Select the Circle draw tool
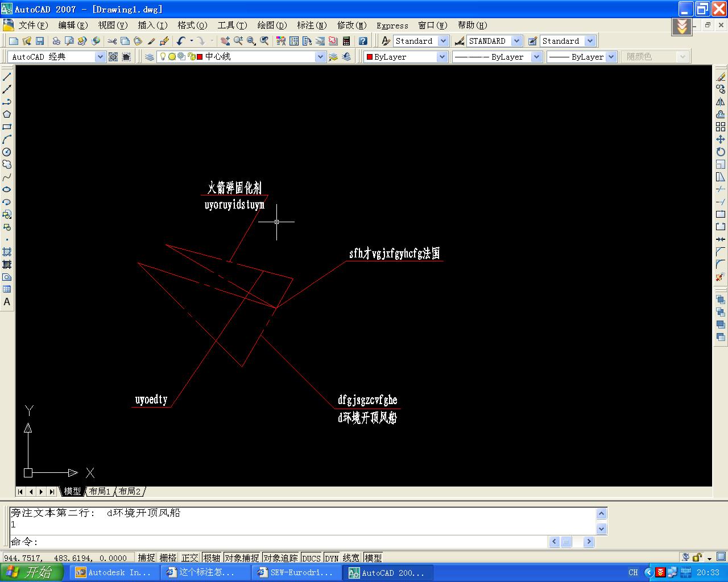This screenshot has width=728, height=582. (x=7, y=152)
